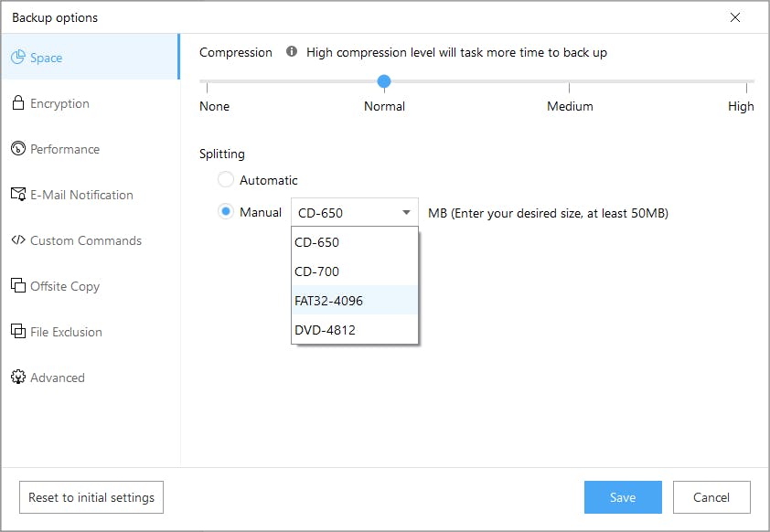Click the Encryption padlock icon
The height and width of the screenshot is (532, 770).
[x=17, y=103]
